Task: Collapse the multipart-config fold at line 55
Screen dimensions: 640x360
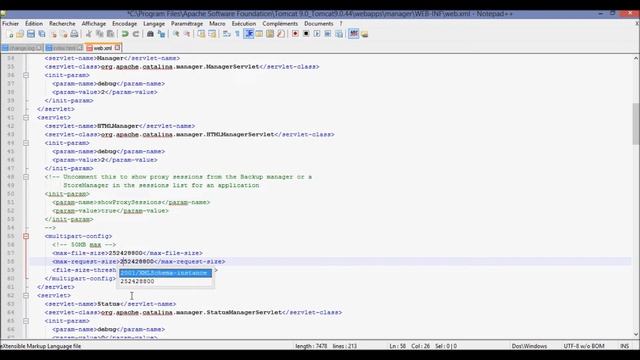Action: 26,236
